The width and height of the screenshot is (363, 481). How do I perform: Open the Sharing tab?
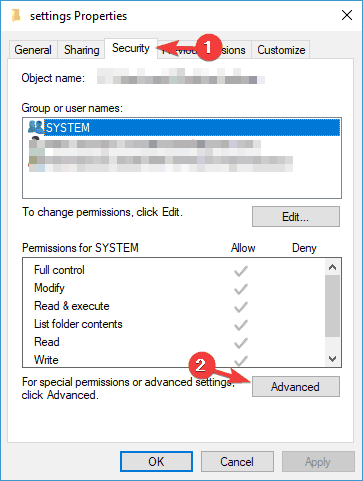tap(82, 50)
